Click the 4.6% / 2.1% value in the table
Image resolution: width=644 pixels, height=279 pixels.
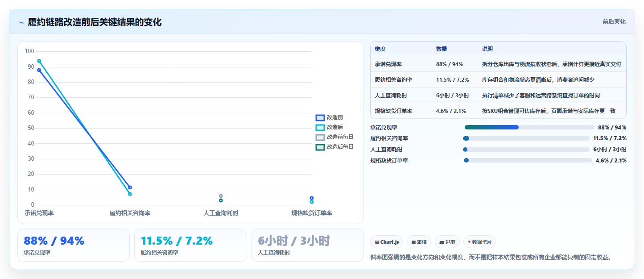pos(451,111)
